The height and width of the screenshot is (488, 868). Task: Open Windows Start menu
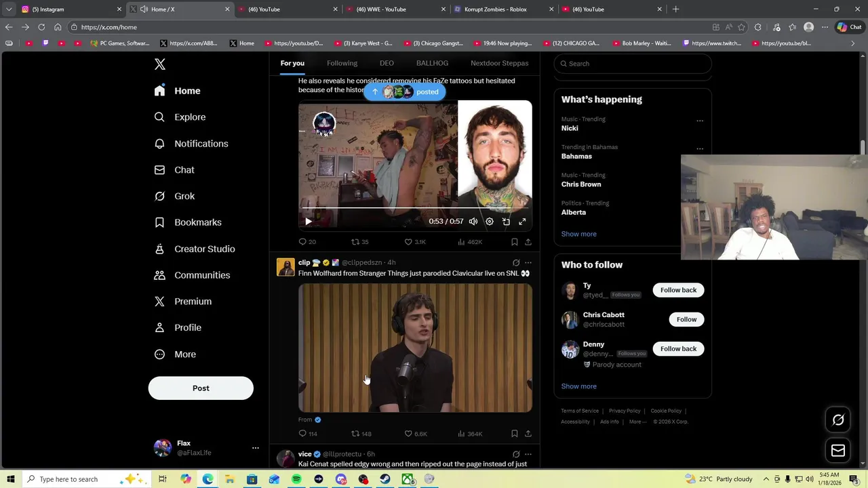coord(10,479)
